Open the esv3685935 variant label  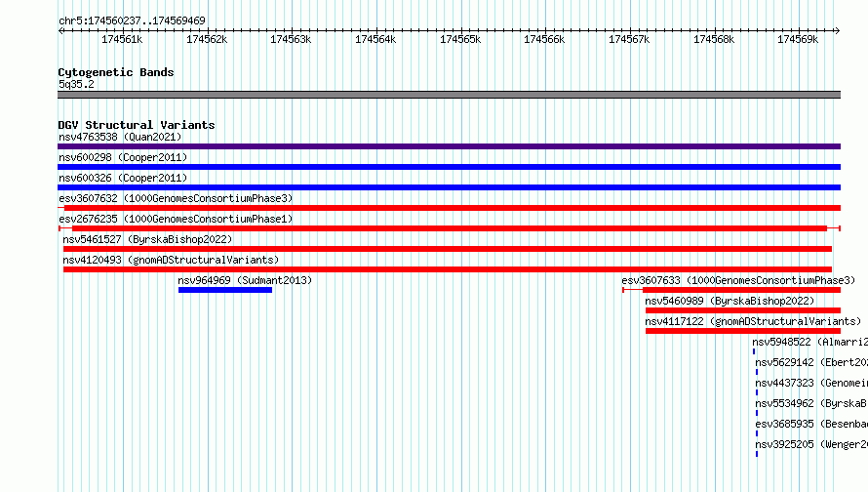(x=811, y=424)
